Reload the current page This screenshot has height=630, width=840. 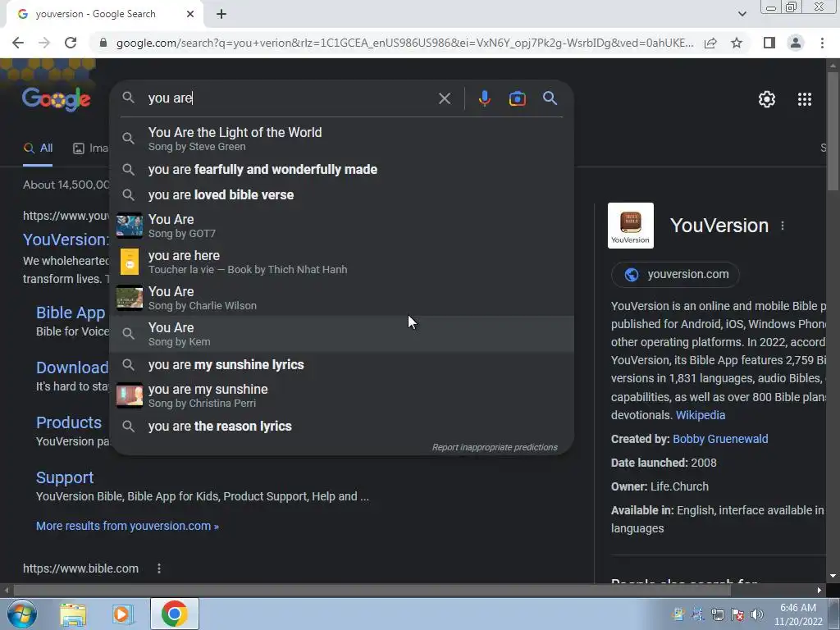[71, 43]
